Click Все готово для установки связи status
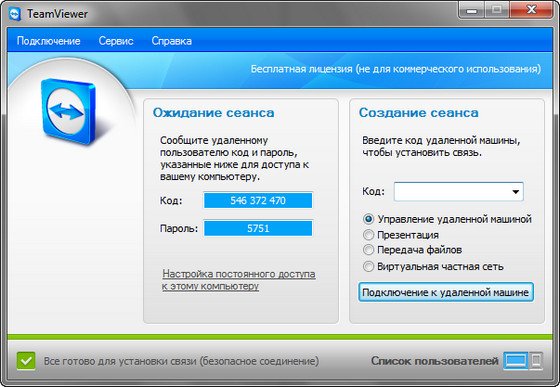 (181, 361)
